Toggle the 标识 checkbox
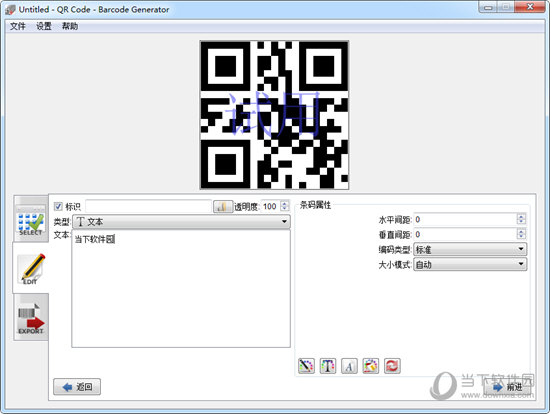Viewport: 550px width, 414px height. [58, 206]
